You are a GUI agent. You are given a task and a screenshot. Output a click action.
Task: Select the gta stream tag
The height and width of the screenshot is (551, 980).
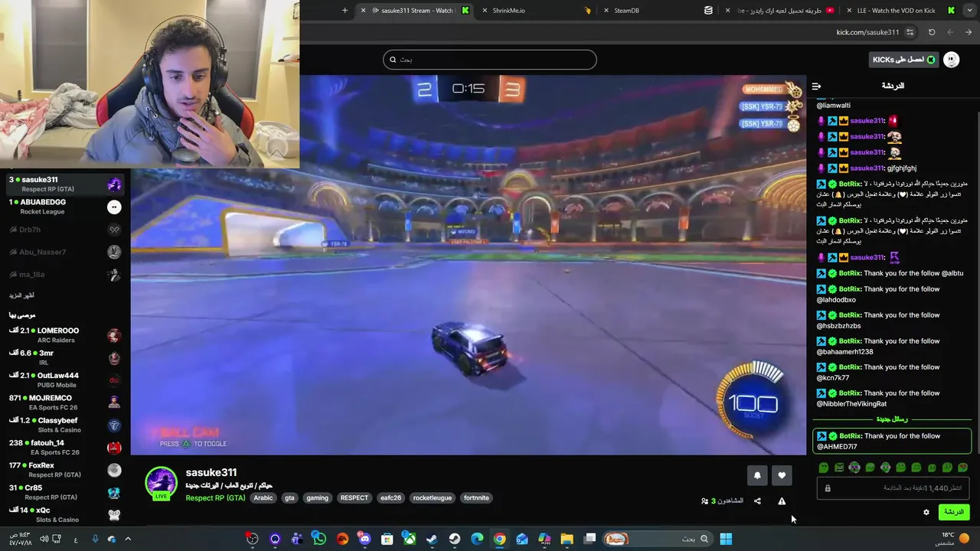[x=289, y=498]
